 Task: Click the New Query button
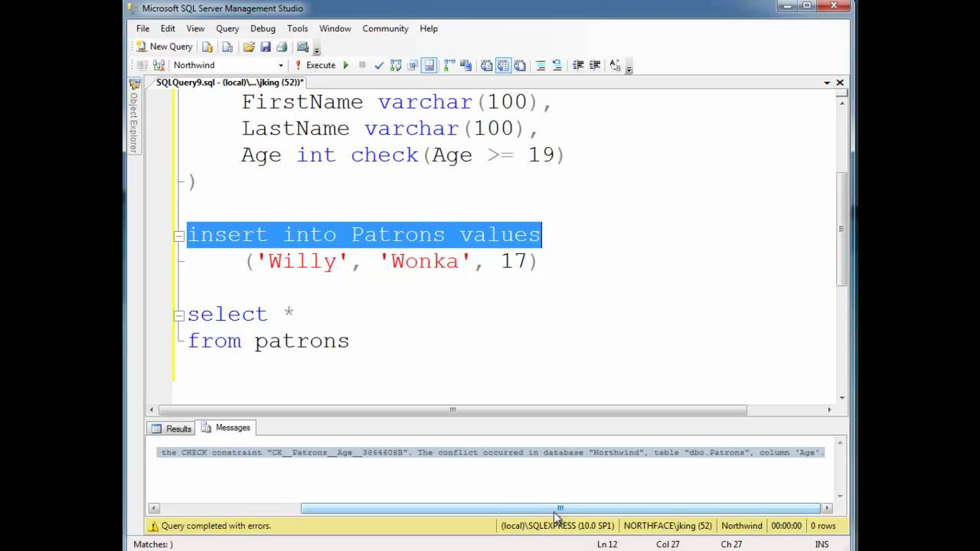[164, 47]
